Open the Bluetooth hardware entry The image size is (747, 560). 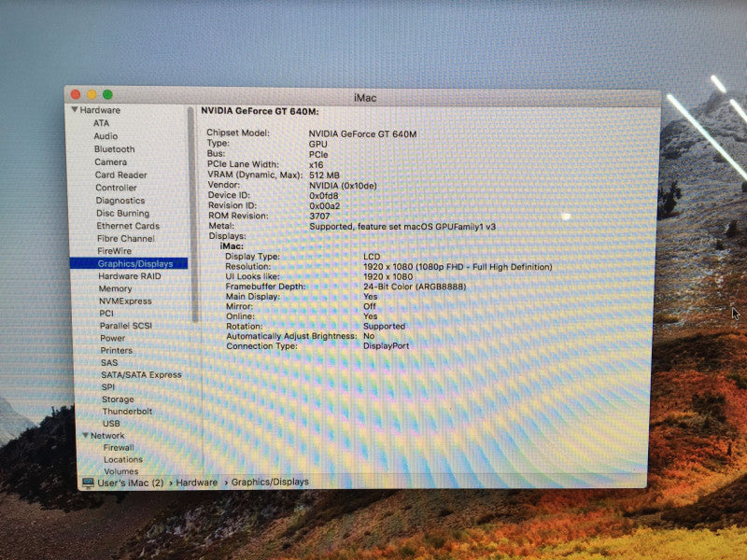[114, 149]
